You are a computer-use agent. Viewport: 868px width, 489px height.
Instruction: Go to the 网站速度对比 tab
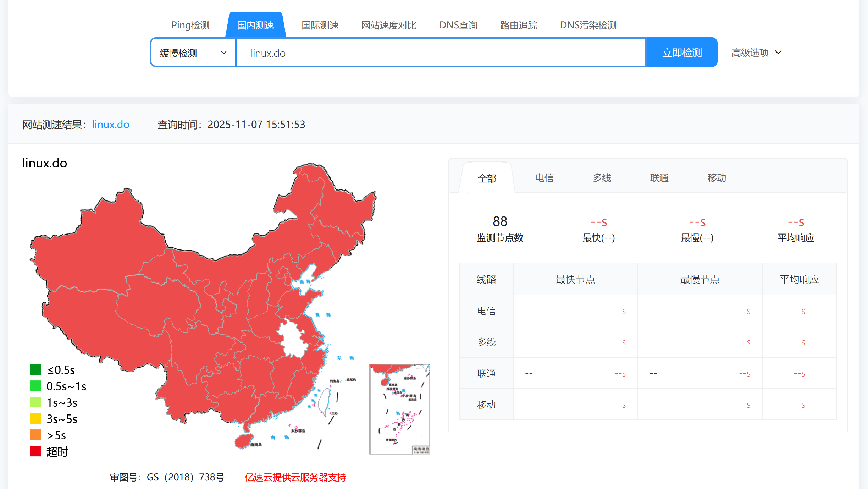[389, 25]
